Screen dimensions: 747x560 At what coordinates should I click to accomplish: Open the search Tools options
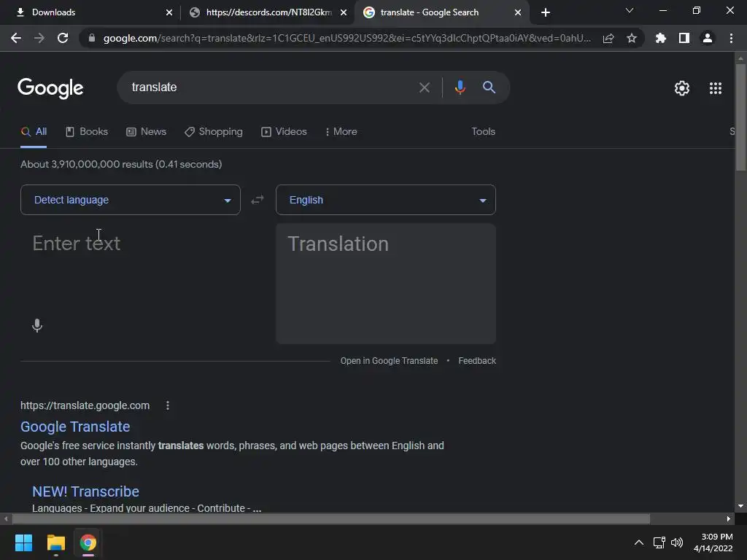pyautogui.click(x=483, y=131)
